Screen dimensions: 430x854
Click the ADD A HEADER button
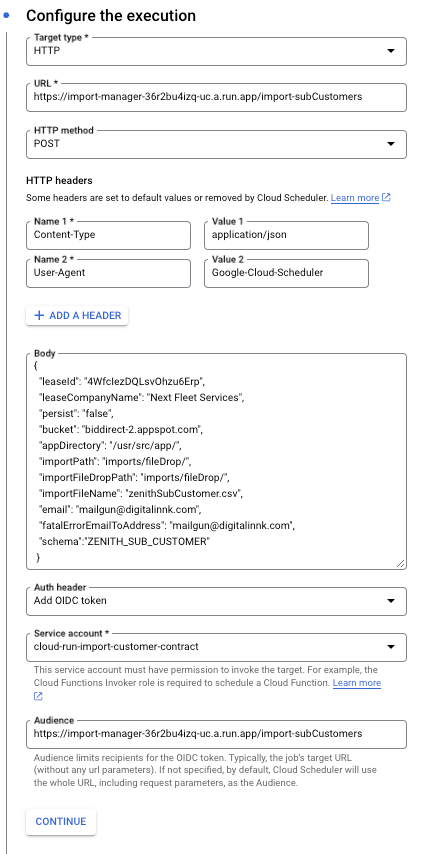coord(77,315)
